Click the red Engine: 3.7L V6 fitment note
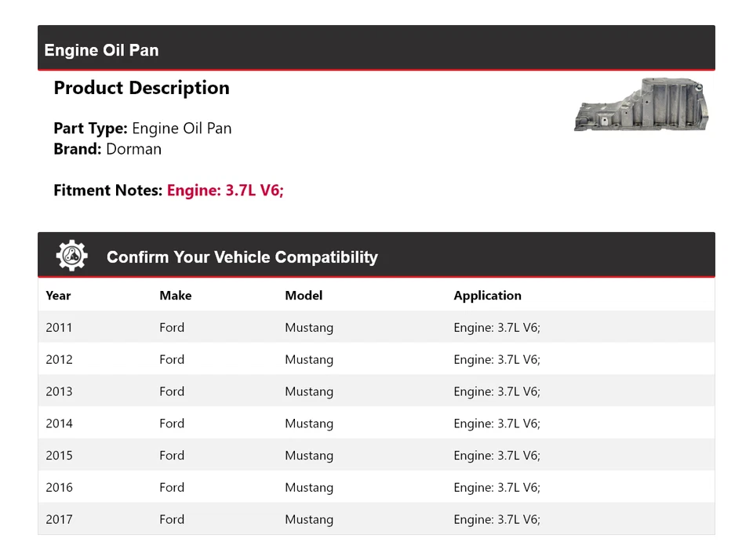Viewport: 753px width, 560px height. [x=225, y=190]
